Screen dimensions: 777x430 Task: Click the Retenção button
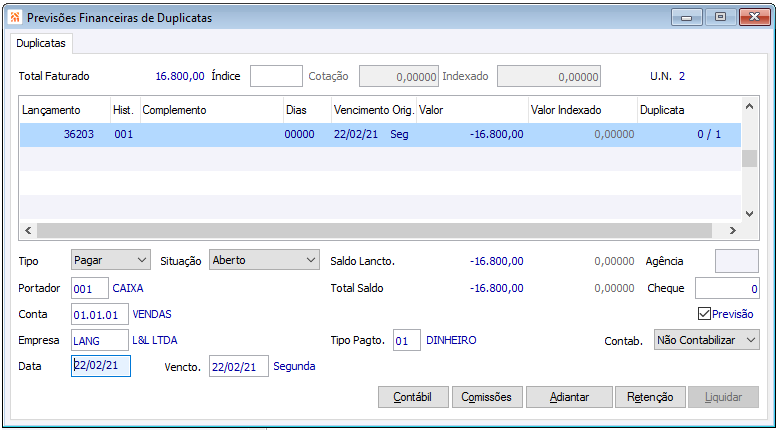[x=650, y=397]
